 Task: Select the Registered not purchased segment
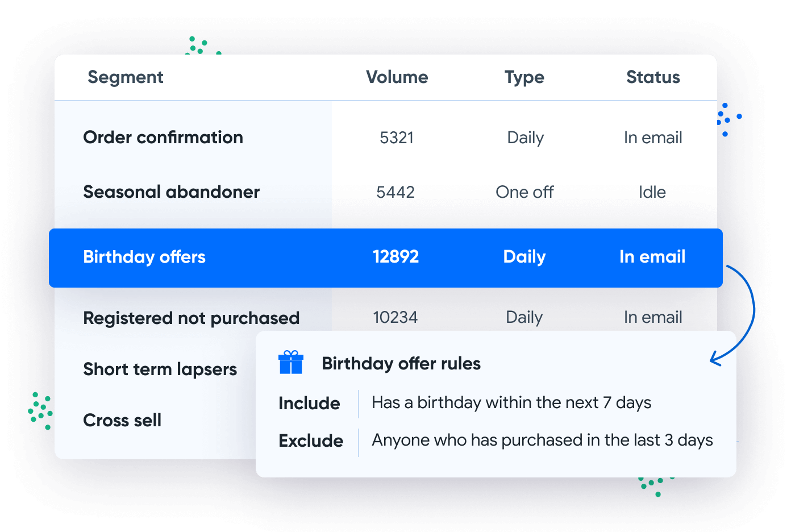(x=191, y=318)
